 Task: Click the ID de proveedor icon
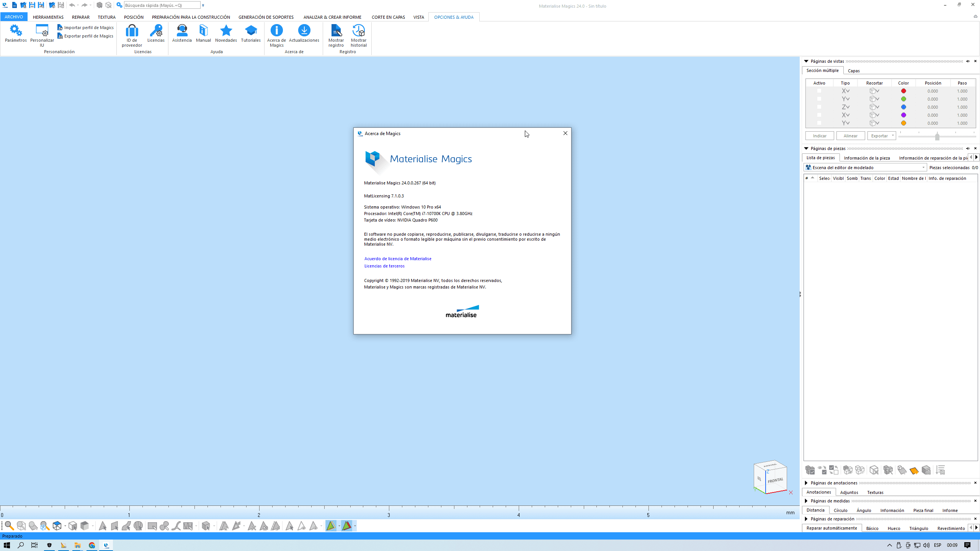(x=132, y=31)
